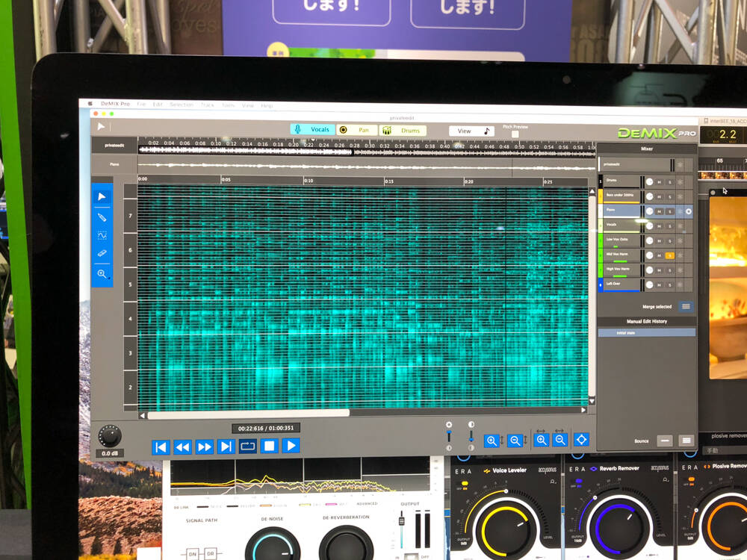
Task: Solo the Drums track
Action: click(670, 182)
